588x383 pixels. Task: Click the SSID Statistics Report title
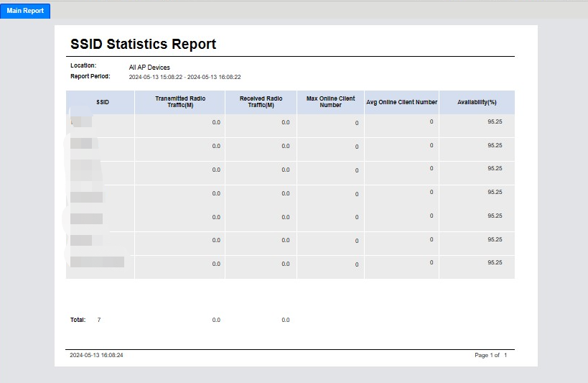(x=143, y=44)
